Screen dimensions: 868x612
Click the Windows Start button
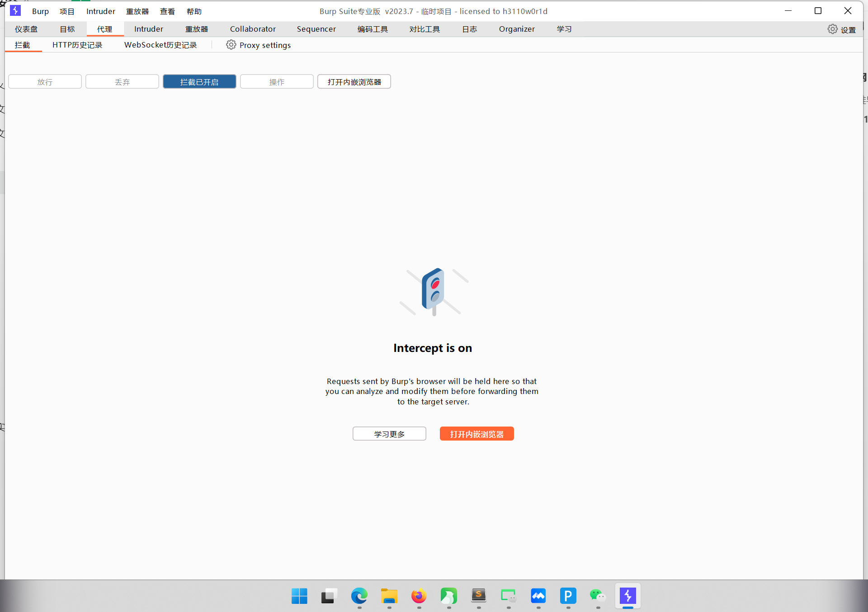299,596
